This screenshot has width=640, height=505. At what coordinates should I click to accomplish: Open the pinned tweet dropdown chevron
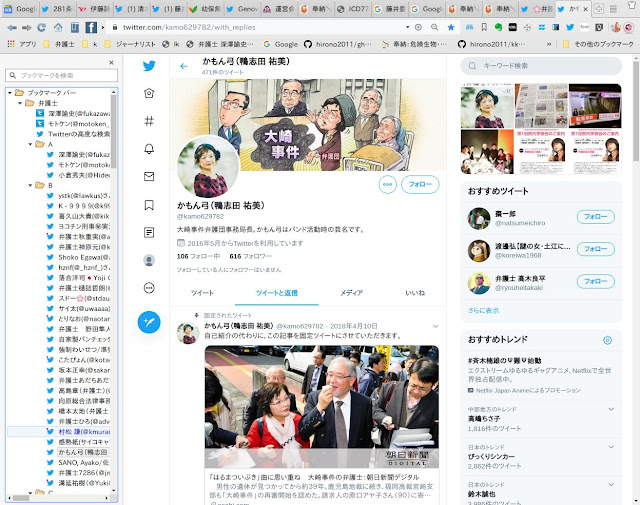(x=436, y=326)
